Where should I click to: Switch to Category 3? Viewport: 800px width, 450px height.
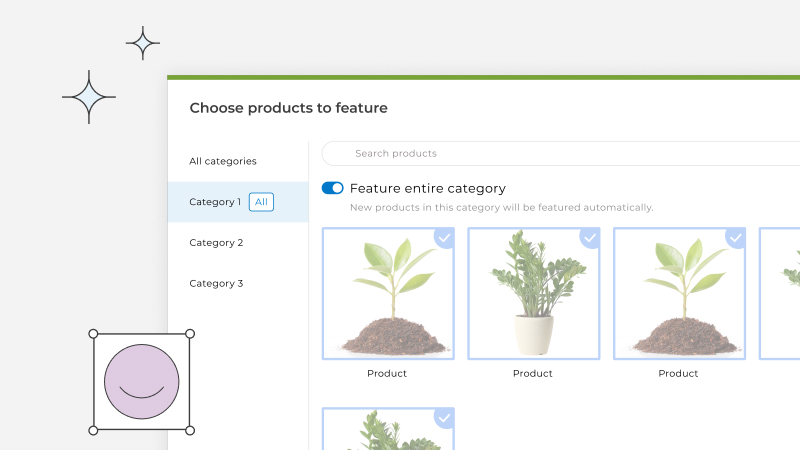pyautogui.click(x=216, y=284)
